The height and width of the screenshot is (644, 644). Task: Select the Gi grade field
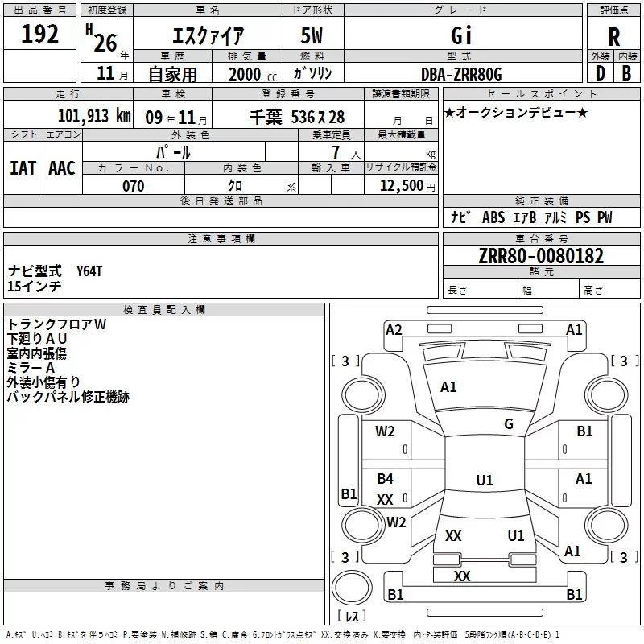pos(461,35)
